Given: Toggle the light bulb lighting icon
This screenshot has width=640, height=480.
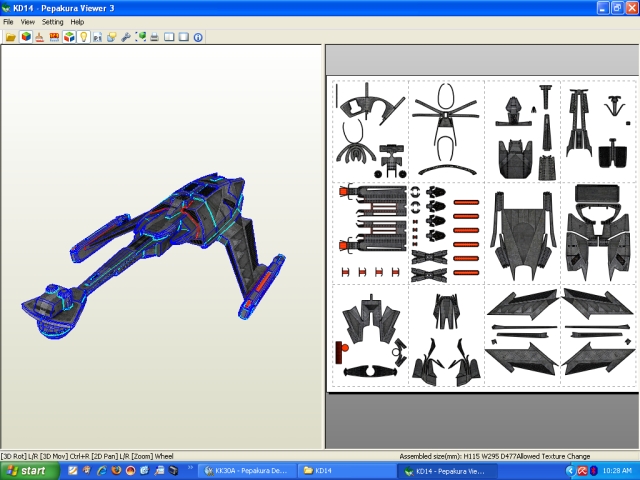Looking at the screenshot, I should (83, 37).
